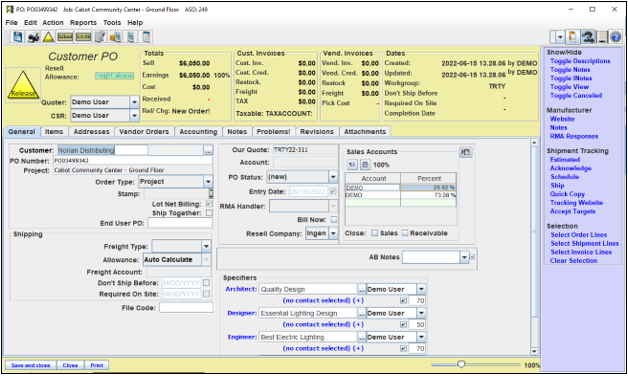This screenshot has height=376, width=628.
Task: Adjust the zoom slider at bottom right
Action: [x=461, y=364]
